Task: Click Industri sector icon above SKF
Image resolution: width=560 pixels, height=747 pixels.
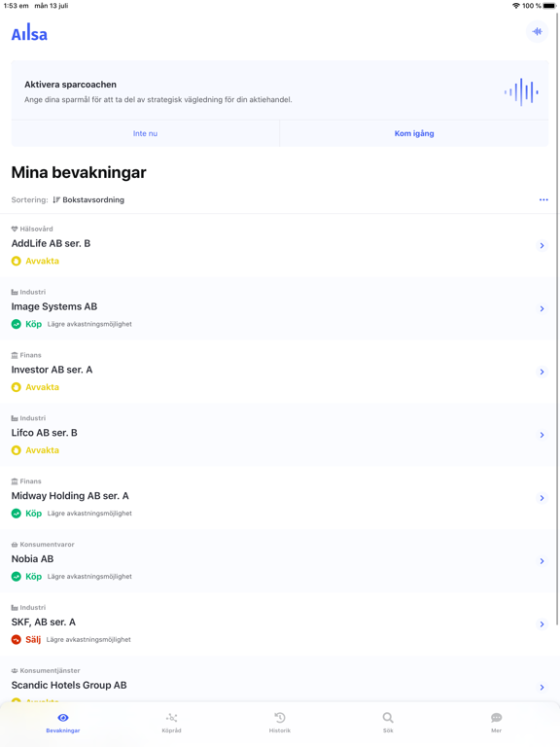Action: tap(15, 607)
